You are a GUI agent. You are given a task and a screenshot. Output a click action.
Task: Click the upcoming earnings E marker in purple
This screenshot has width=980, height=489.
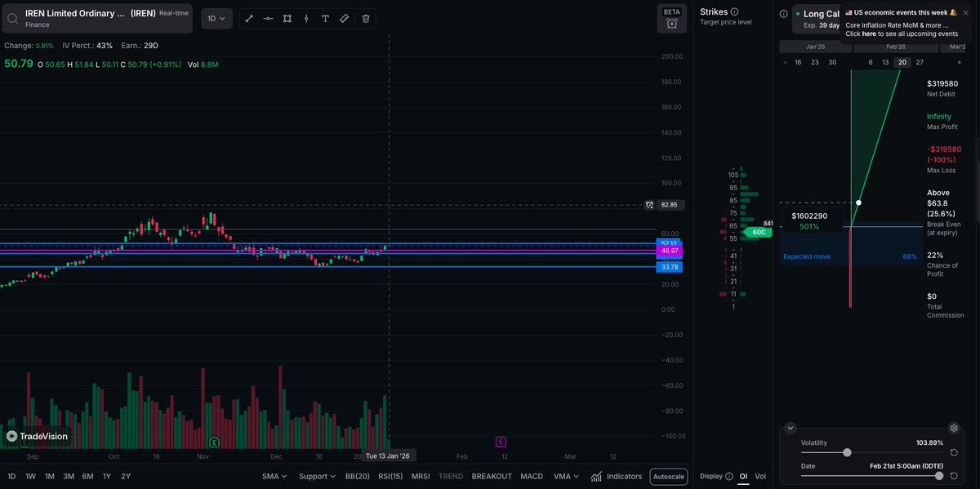pyautogui.click(x=500, y=442)
